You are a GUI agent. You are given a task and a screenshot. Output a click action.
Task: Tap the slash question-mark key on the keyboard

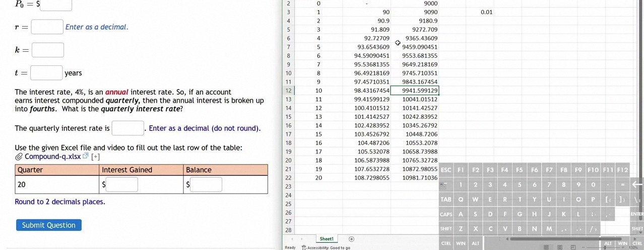coord(593,229)
